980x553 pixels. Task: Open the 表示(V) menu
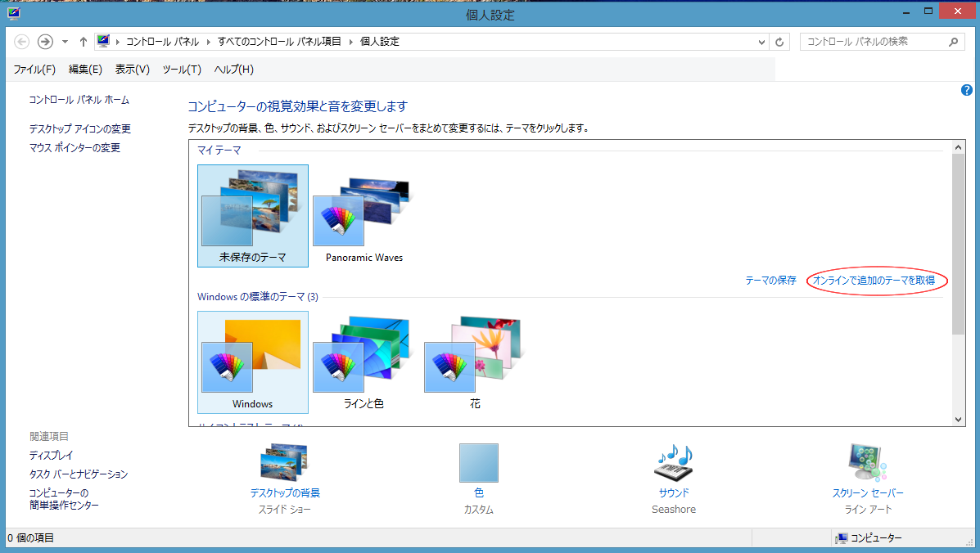point(132,70)
